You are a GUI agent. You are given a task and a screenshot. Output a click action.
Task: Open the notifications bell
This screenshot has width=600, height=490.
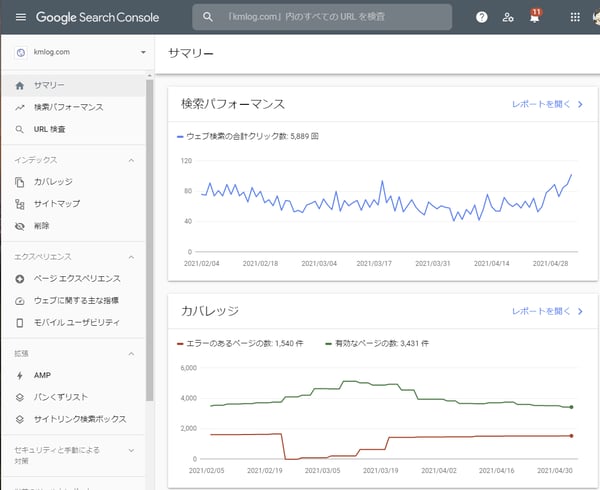coord(535,16)
